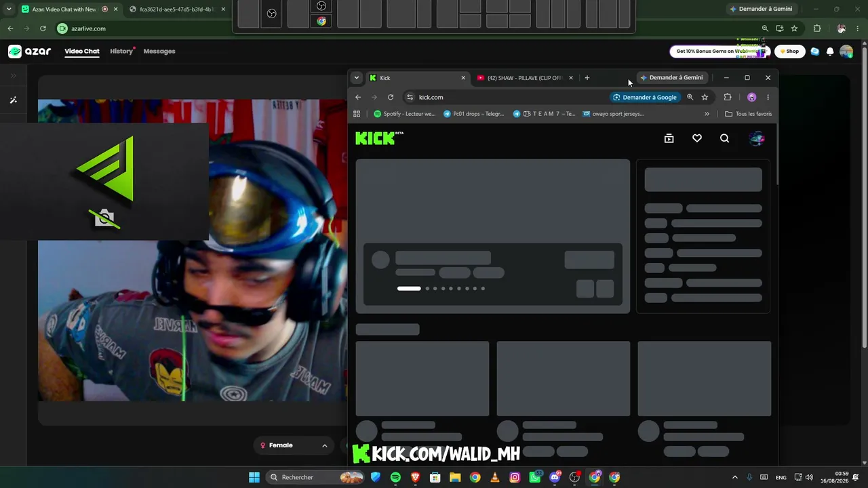Viewport: 868px width, 488px height.
Task: Click Demander à Gemini in the Azar window
Action: (x=762, y=9)
